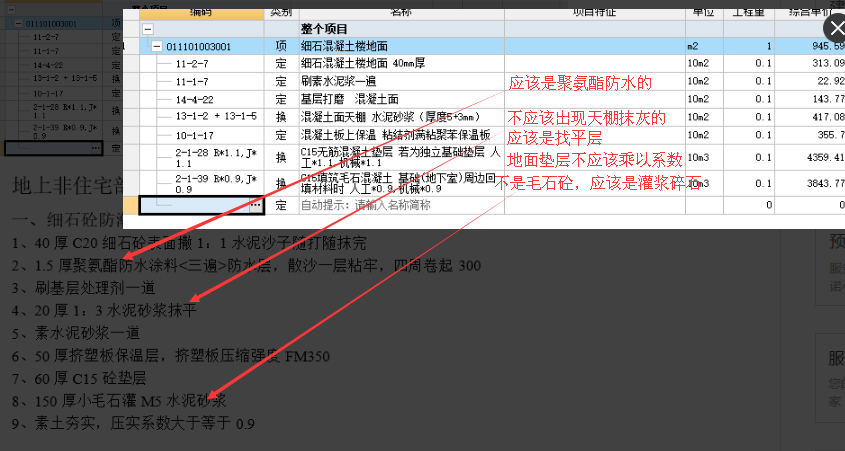Image resolution: width=845 pixels, height=451 pixels.
Task: Click background line 6、50 厚挤塑板保温层
Action: (x=171, y=356)
